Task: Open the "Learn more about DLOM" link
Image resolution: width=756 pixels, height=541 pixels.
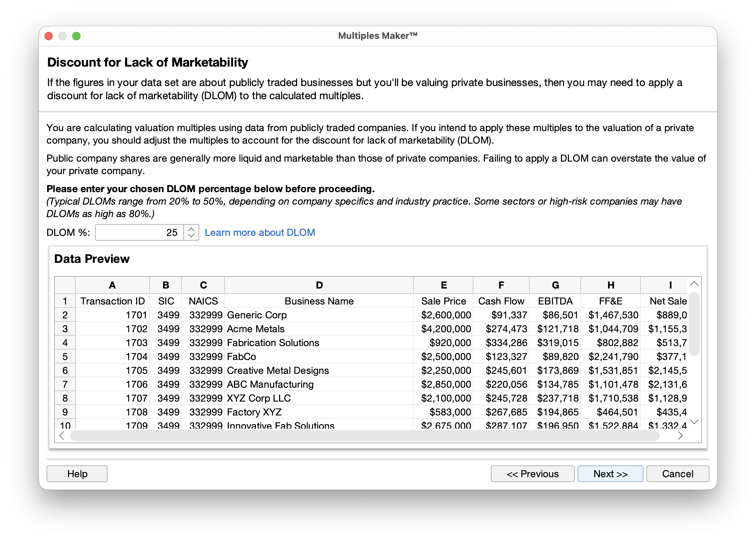Action: (260, 232)
